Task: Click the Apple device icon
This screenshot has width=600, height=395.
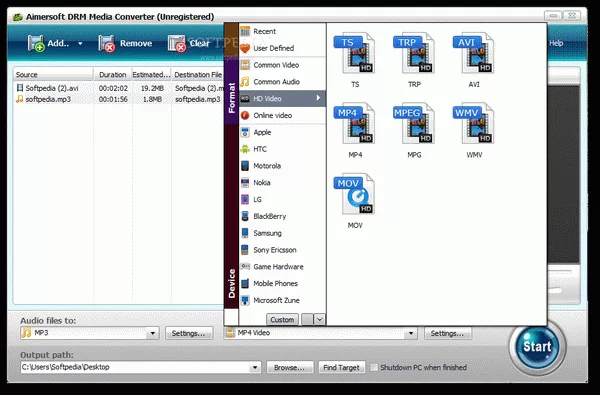Action: point(245,132)
